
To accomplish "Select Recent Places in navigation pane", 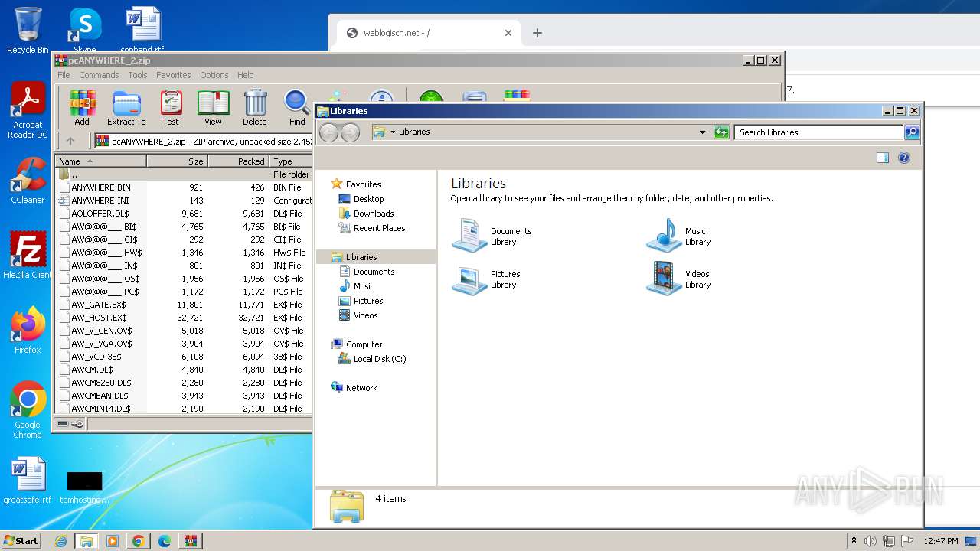I will 380,228.
